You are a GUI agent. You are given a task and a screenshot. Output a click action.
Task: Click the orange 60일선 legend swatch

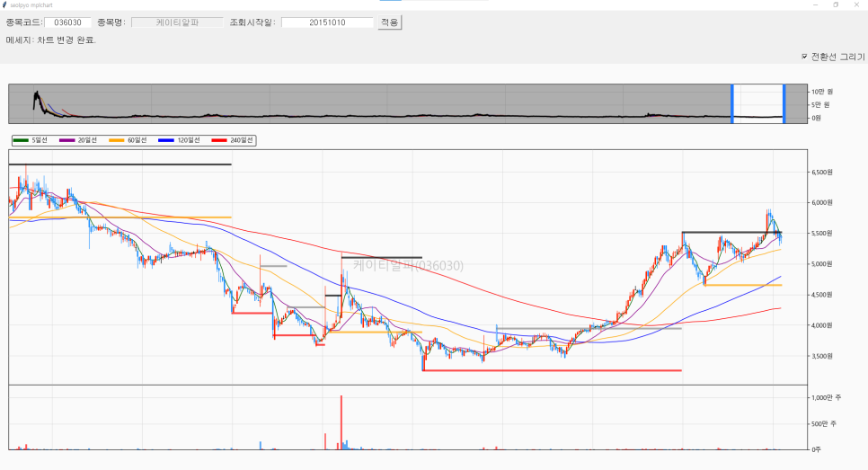(x=117, y=140)
